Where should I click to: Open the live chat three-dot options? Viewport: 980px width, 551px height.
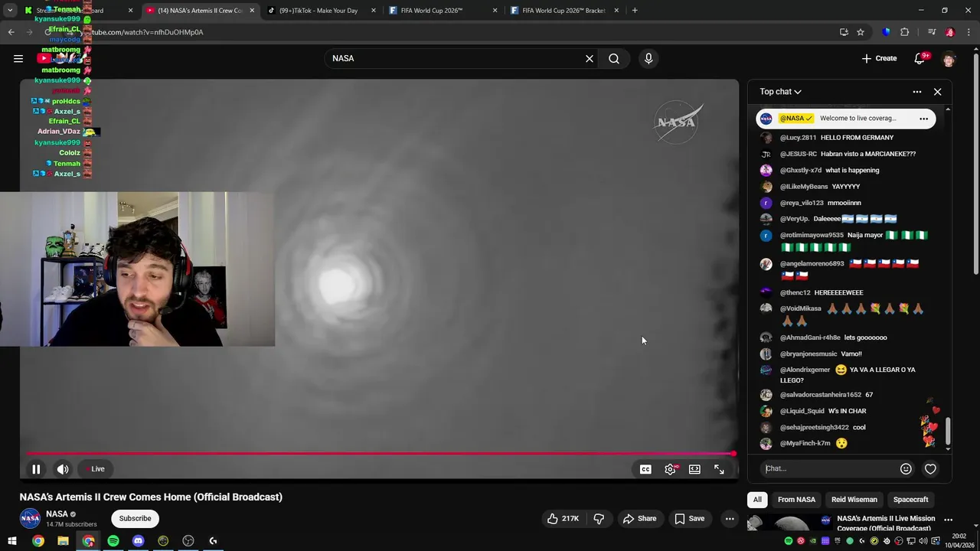[x=917, y=92]
